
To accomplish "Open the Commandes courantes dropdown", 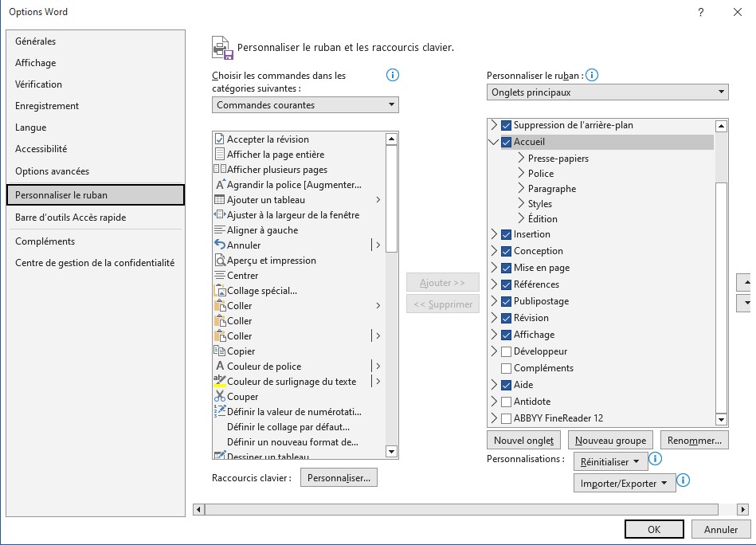I will [x=305, y=105].
